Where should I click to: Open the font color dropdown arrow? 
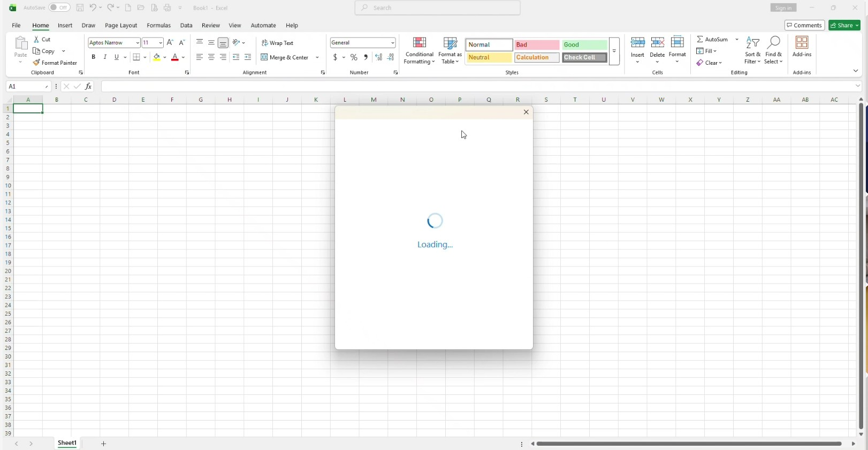click(183, 57)
